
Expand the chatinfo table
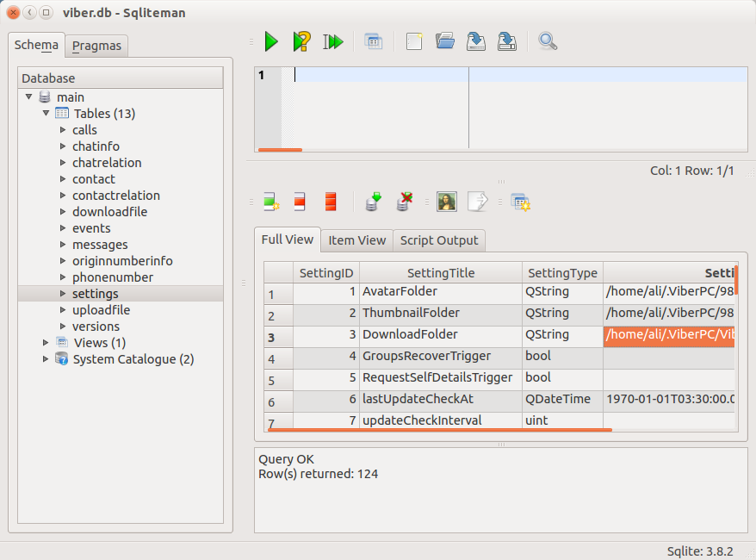pyautogui.click(x=63, y=146)
